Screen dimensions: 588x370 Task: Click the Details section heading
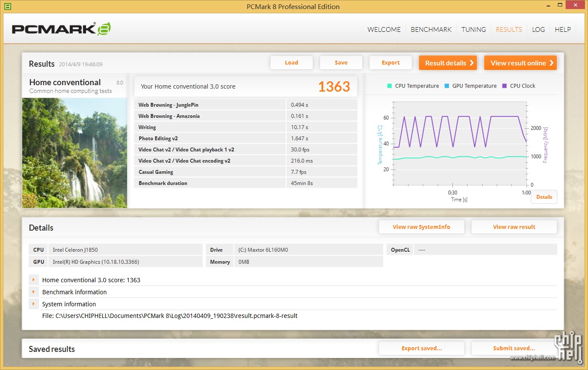click(x=41, y=228)
